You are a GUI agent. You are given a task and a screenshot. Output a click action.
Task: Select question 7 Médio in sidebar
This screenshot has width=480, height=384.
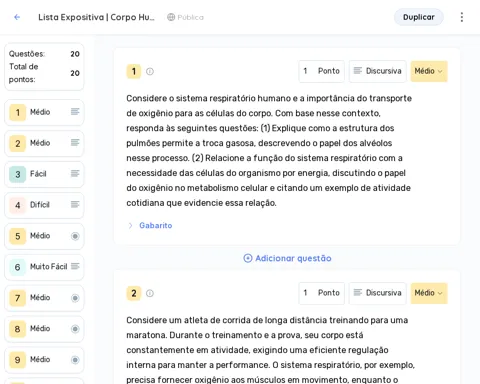[44, 298]
